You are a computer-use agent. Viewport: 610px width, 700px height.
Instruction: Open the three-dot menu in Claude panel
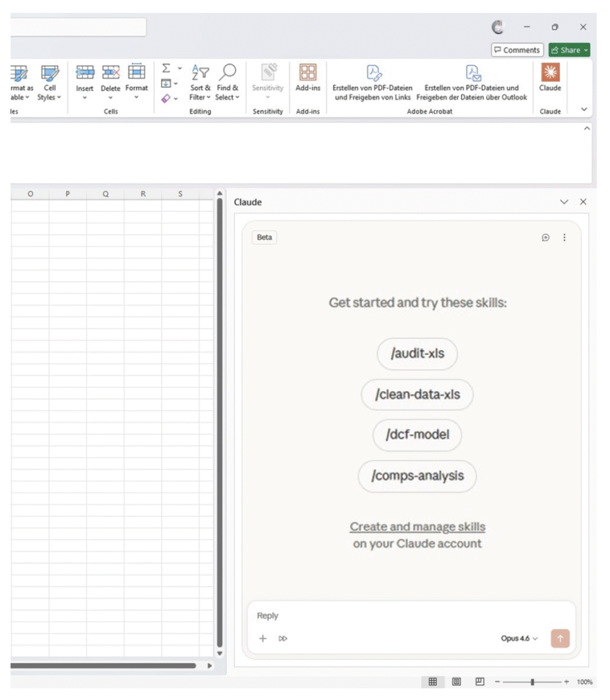[564, 238]
